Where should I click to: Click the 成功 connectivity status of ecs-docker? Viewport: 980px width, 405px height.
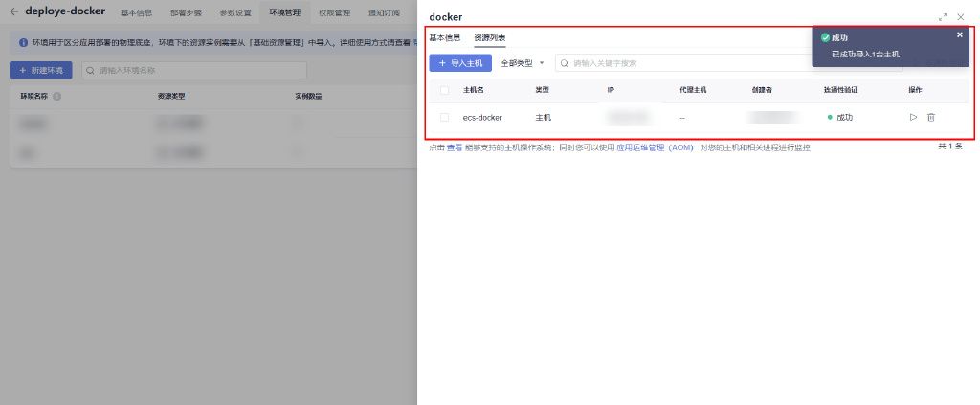[x=840, y=117]
